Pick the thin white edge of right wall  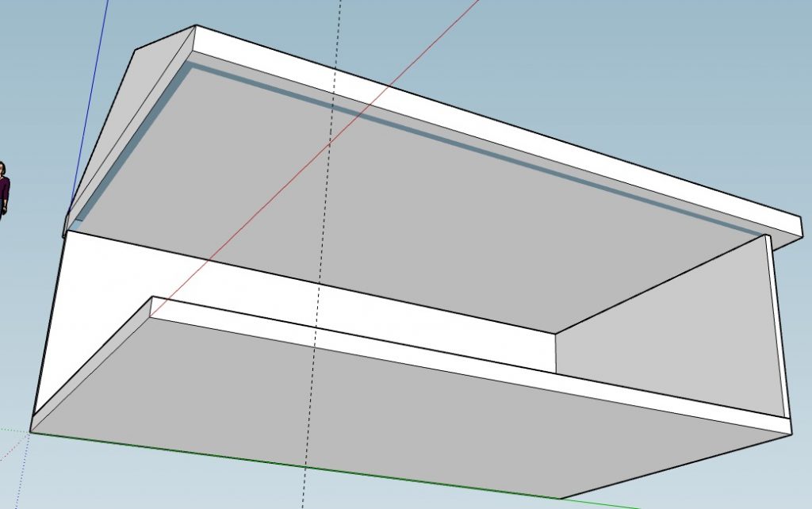[x=778, y=333]
